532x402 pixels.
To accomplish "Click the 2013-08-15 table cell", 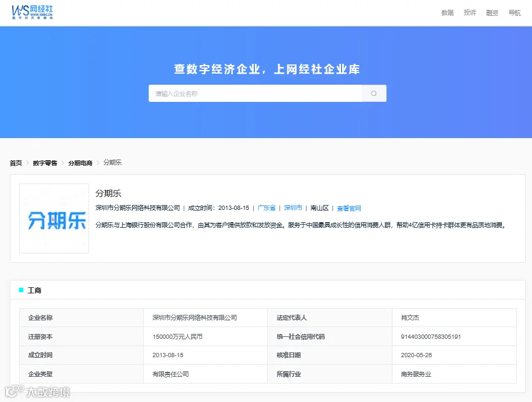I will (x=168, y=355).
